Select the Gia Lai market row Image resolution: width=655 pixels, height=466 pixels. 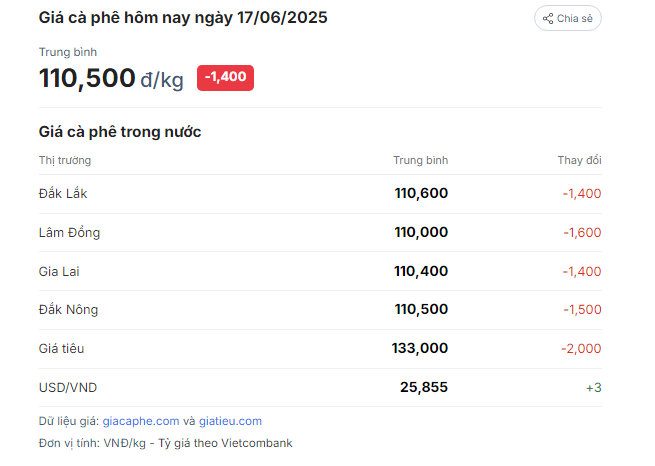(320, 271)
